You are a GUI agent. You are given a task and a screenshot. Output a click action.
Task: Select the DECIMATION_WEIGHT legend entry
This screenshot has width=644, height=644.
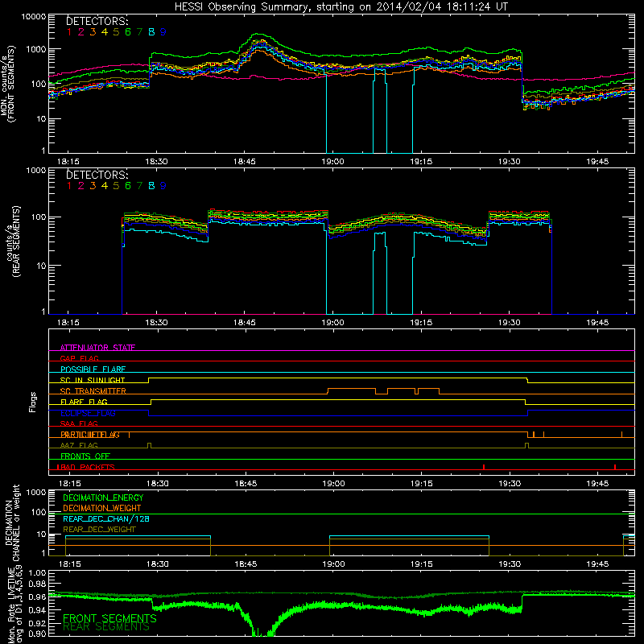(102, 508)
